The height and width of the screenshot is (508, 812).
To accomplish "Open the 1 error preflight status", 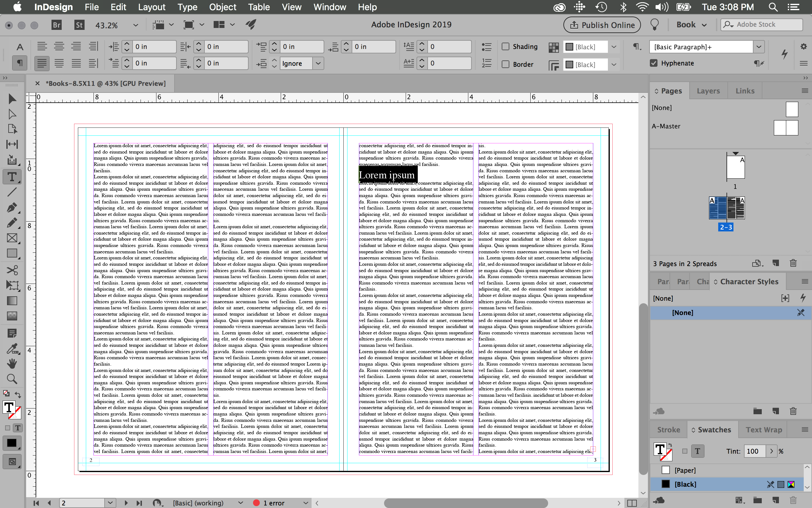I will coord(273,503).
